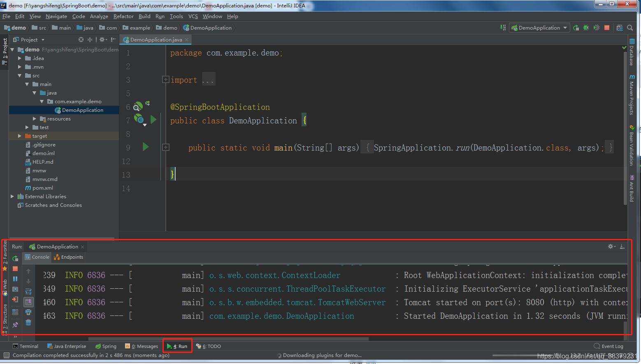Open the Terminal tool window
641x364 pixels.
(26, 346)
